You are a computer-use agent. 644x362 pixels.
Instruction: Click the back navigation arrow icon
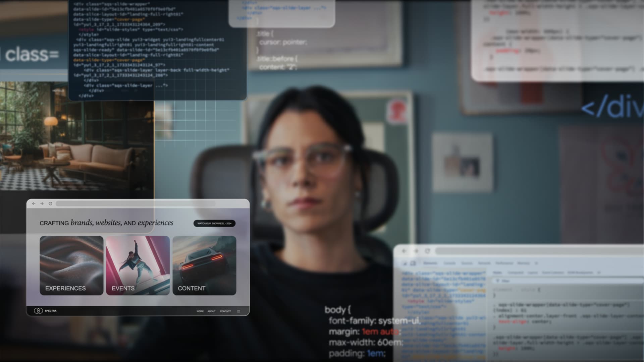pyautogui.click(x=34, y=203)
